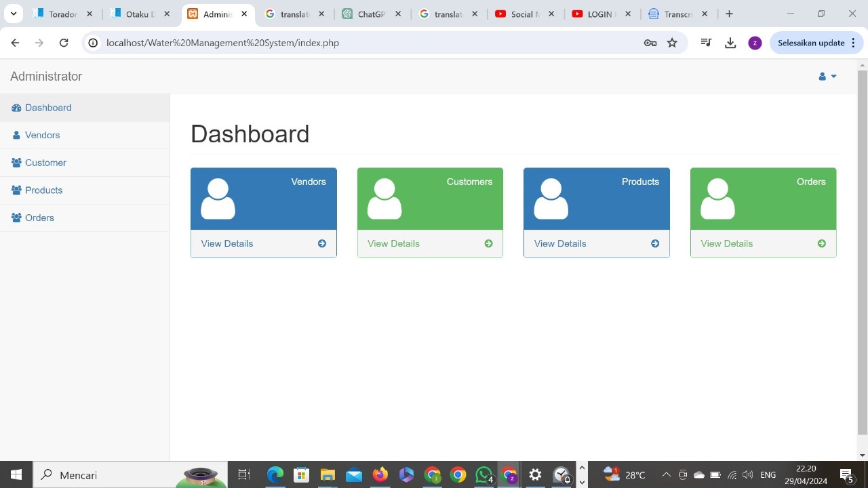868x488 pixels.
Task: Click the password key icon in address bar
Action: 650,42
